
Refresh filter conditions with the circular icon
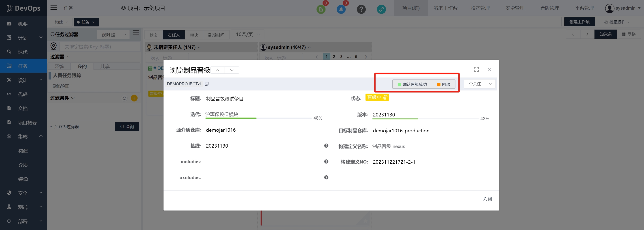124,98
